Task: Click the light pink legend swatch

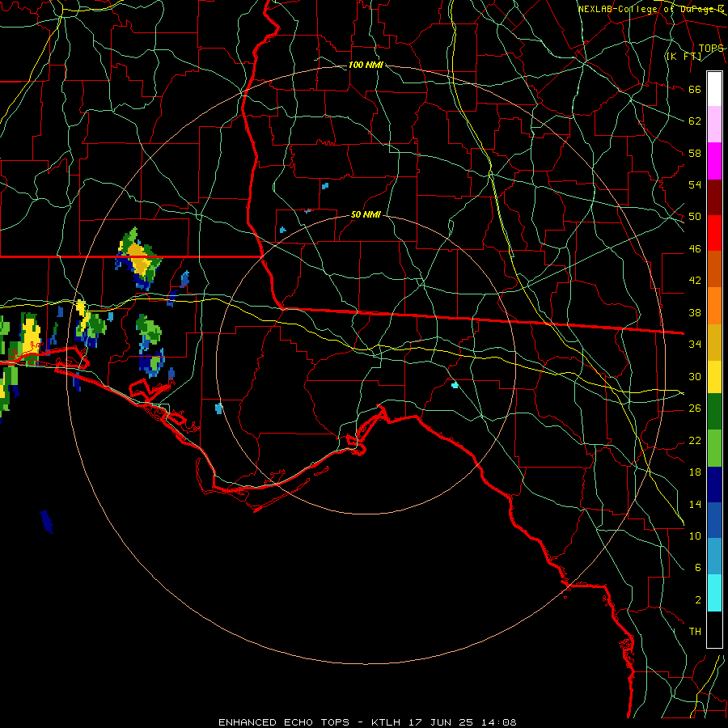Action: pyautogui.click(x=714, y=125)
